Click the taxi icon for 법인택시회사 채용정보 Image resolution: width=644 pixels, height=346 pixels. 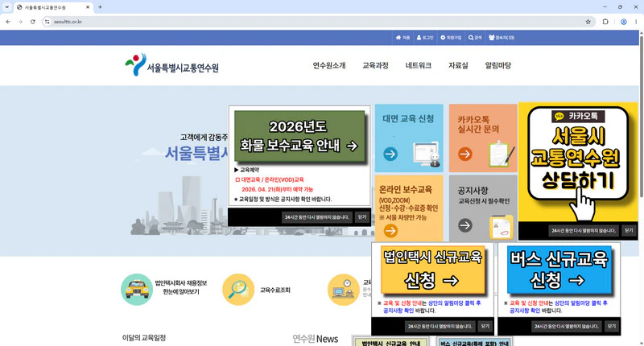click(137, 290)
